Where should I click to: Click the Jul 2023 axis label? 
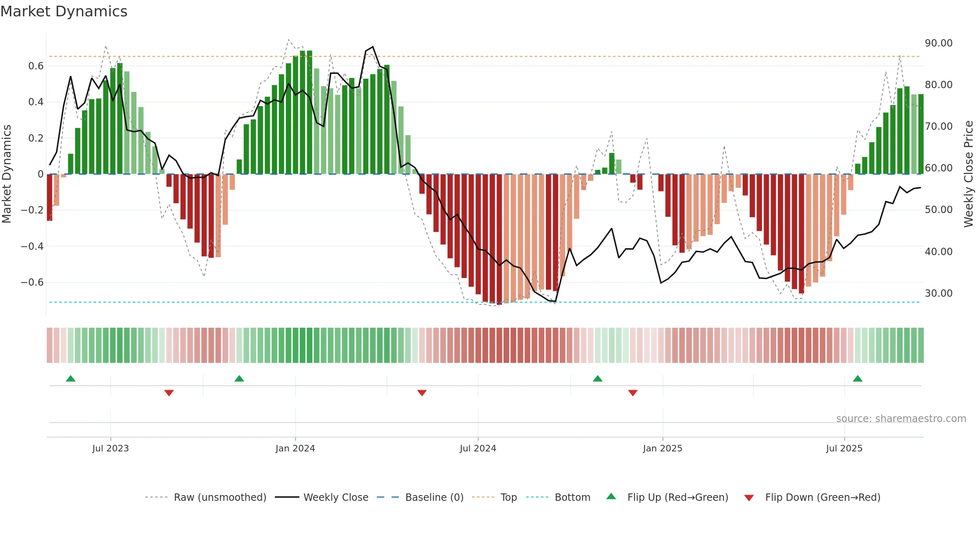pyautogui.click(x=111, y=449)
